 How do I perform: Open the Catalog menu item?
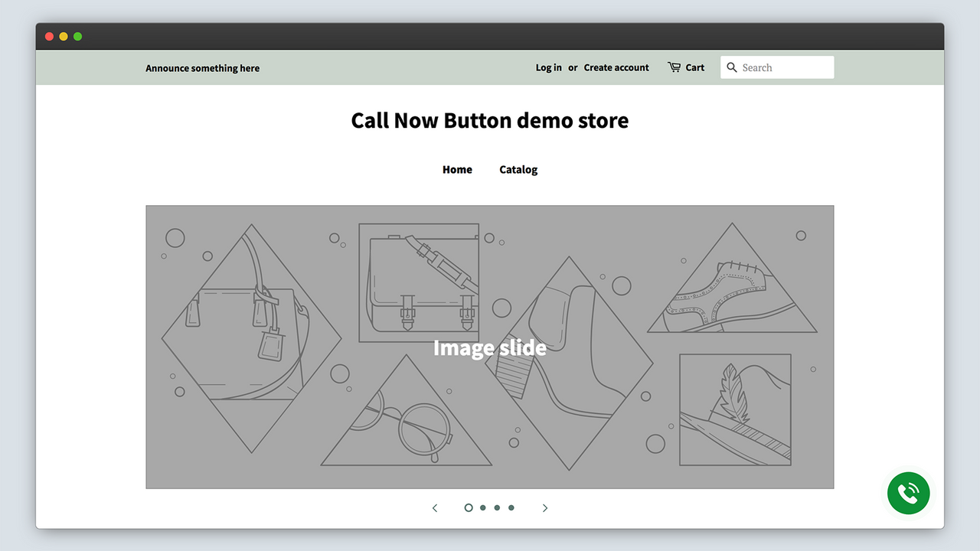click(518, 170)
